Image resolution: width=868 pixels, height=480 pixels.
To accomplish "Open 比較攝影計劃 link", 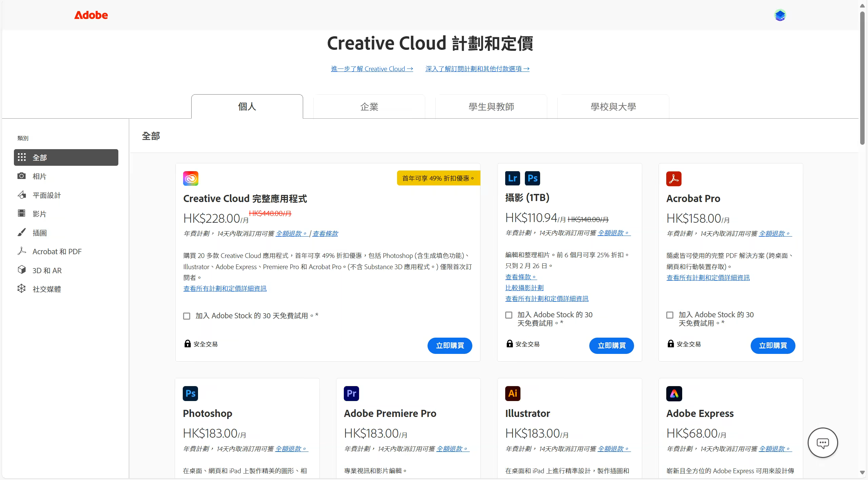I will (524, 288).
